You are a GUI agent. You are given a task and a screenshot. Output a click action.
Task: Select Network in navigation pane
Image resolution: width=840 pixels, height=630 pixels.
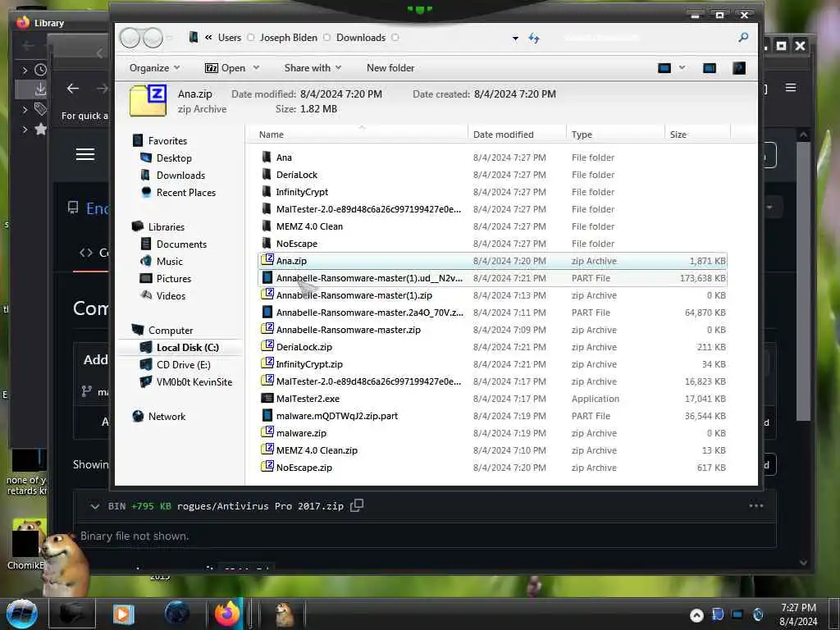tap(167, 416)
